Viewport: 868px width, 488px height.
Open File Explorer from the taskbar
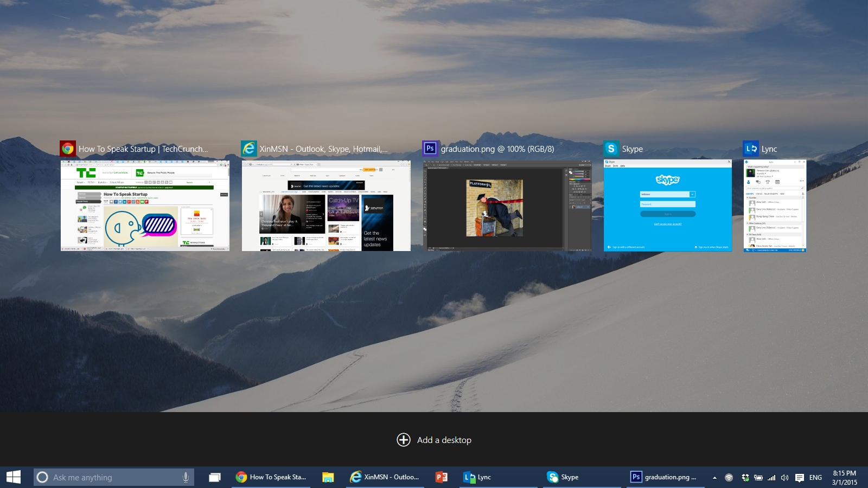(x=328, y=477)
